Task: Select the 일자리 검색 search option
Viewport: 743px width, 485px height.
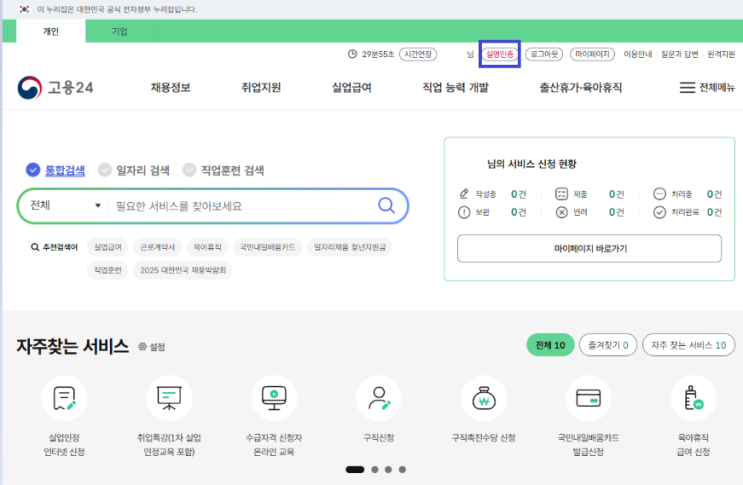Action: 136,170
